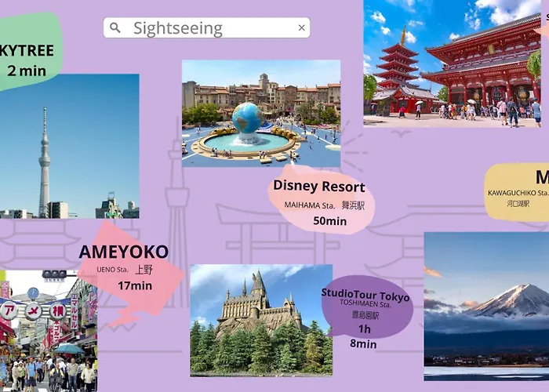The height and width of the screenshot is (392, 549).
Task: Open the Hogwarts castle photo
Action: tap(261, 320)
